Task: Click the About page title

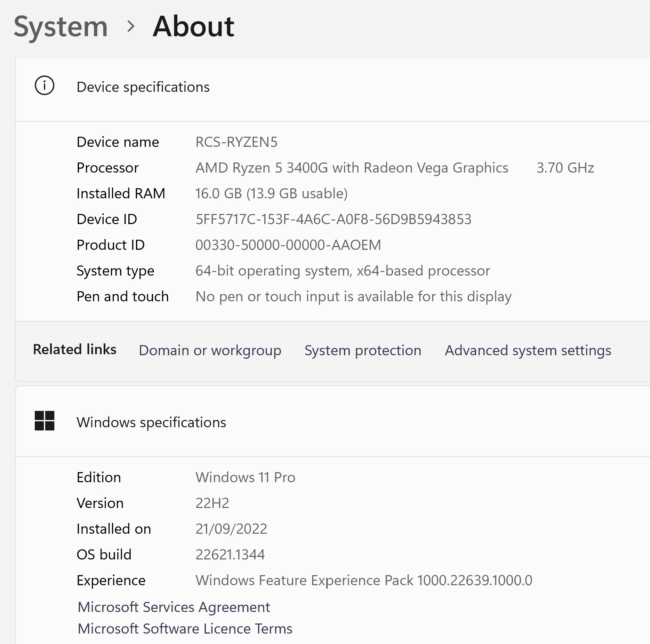Action: pyautogui.click(x=193, y=26)
